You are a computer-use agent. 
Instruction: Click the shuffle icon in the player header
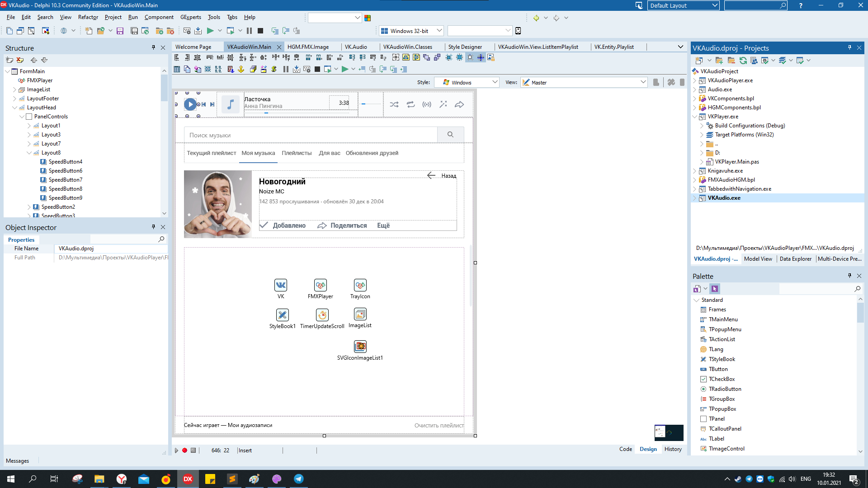click(394, 104)
